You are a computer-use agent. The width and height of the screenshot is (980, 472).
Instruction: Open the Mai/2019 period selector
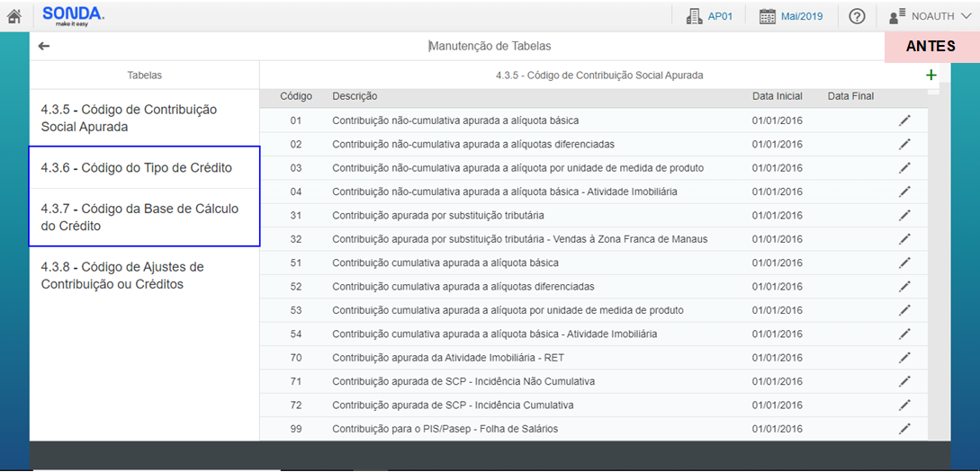click(x=791, y=16)
